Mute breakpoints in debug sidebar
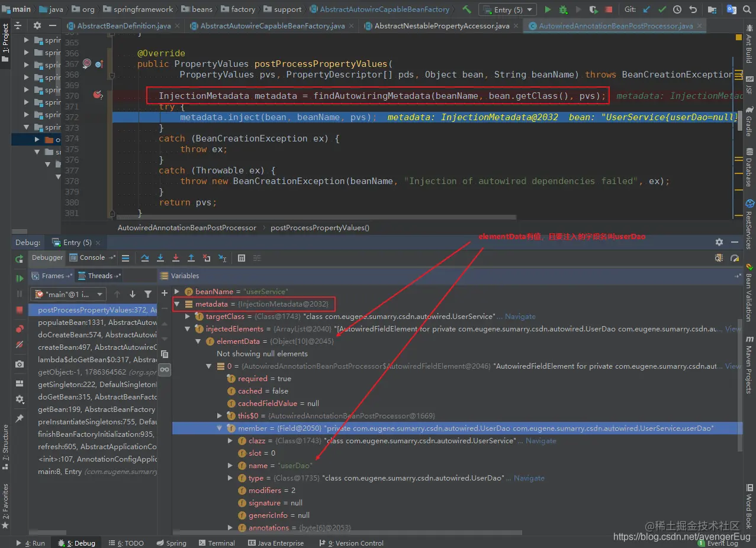756x548 pixels. (20, 344)
